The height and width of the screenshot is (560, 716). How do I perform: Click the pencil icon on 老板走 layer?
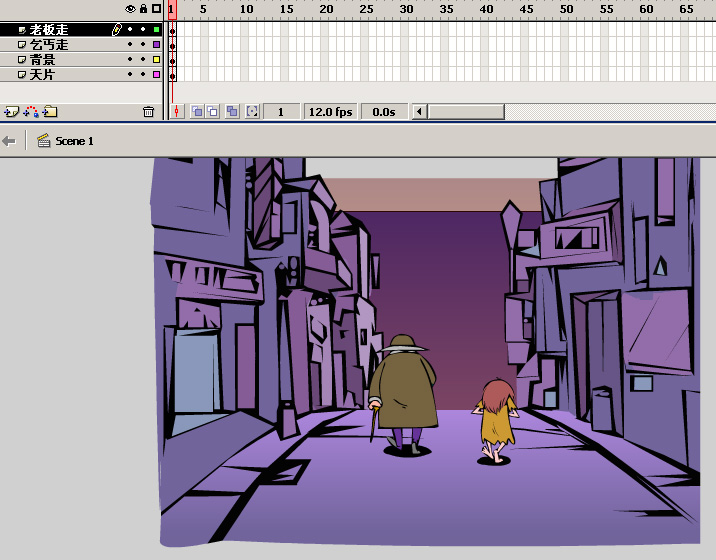tap(116, 30)
